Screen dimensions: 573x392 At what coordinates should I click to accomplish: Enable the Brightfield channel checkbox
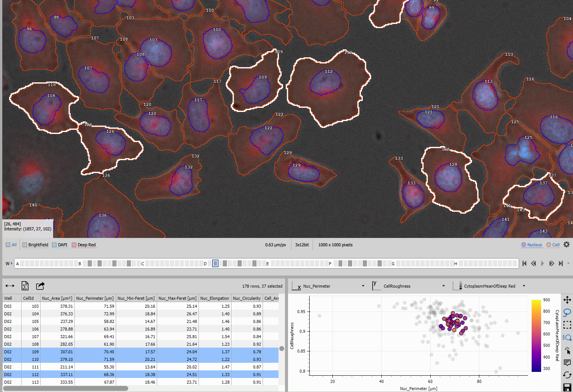coord(24,245)
